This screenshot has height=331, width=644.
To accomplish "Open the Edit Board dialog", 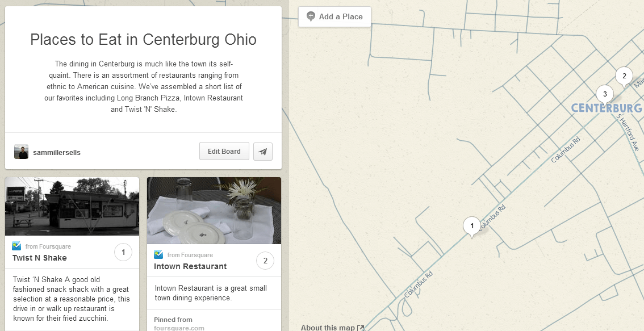I will 224,151.
